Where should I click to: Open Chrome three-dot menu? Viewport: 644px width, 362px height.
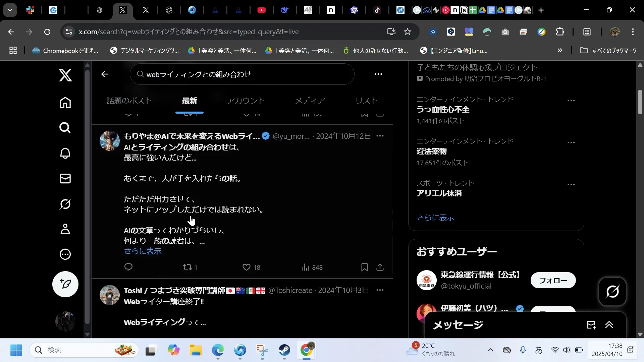coord(633,32)
